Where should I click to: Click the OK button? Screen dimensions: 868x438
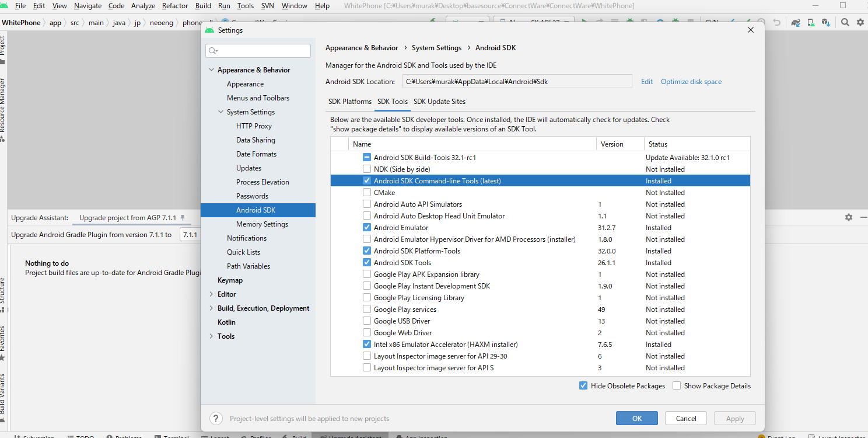pos(636,418)
